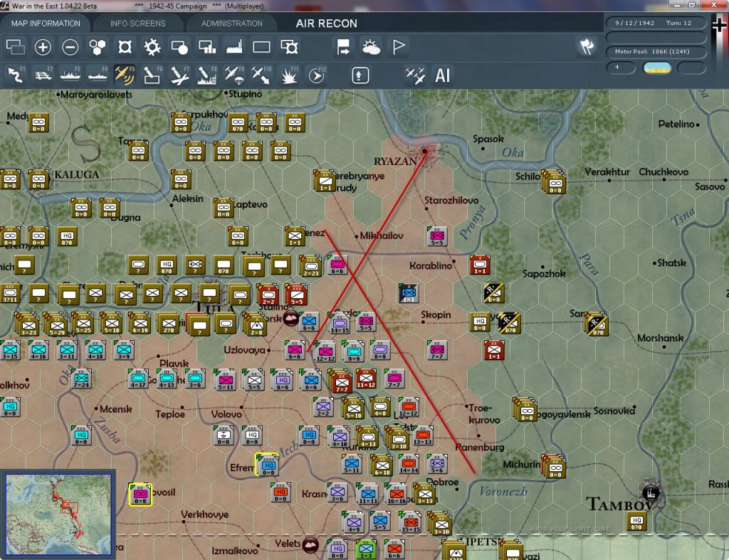Screen dimensions: 729x560
Task: Select F7 bomb airfield mode icon
Action: (x=179, y=75)
